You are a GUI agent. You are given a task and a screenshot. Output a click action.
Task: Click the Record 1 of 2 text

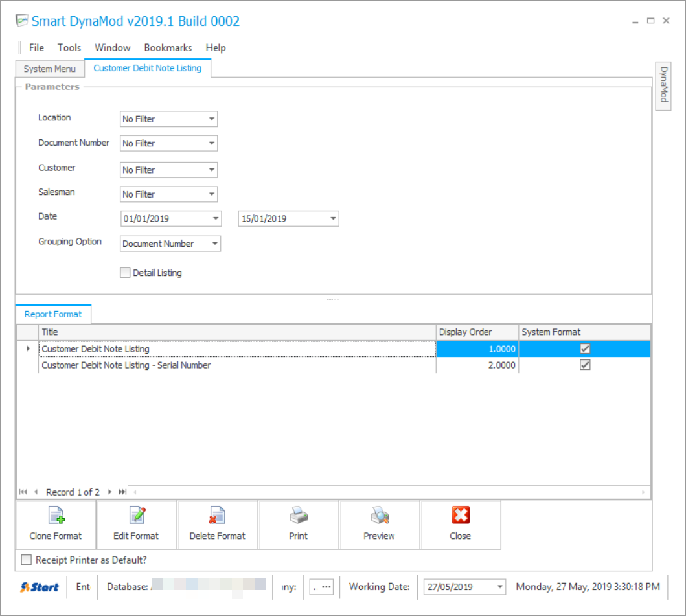click(73, 492)
